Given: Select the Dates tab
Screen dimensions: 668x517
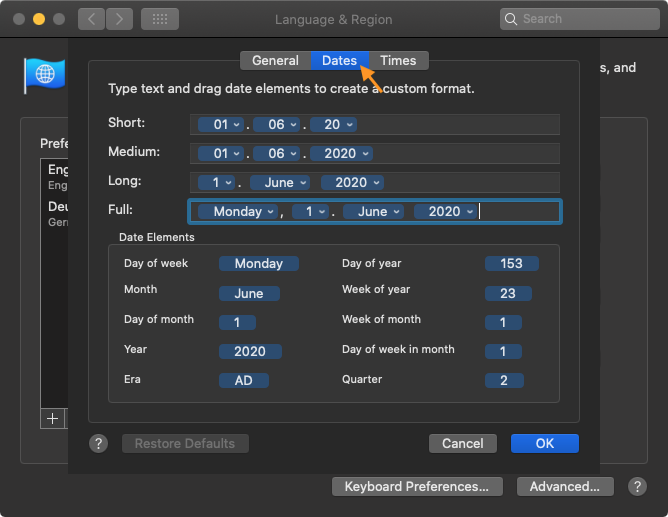Looking at the screenshot, I should (x=340, y=60).
